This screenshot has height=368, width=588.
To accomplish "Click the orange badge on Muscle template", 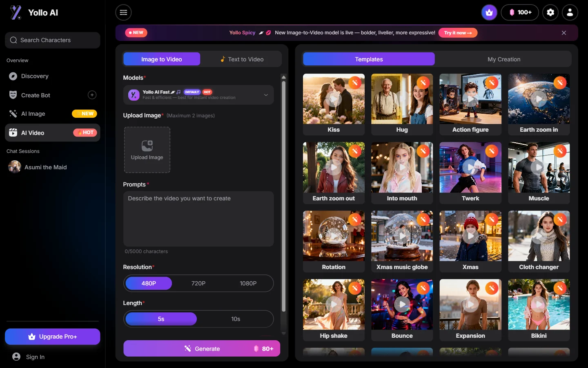I will point(560,151).
